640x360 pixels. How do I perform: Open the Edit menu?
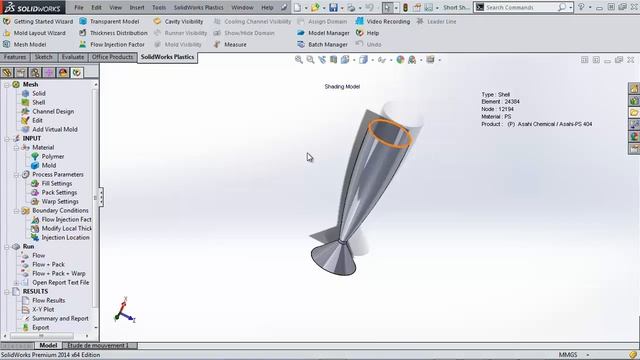(96, 7)
